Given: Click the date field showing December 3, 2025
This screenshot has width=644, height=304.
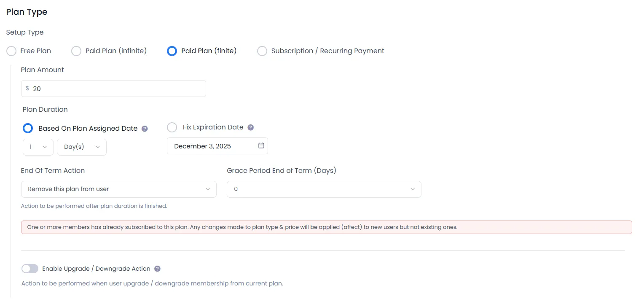Looking at the screenshot, I should (211, 145).
